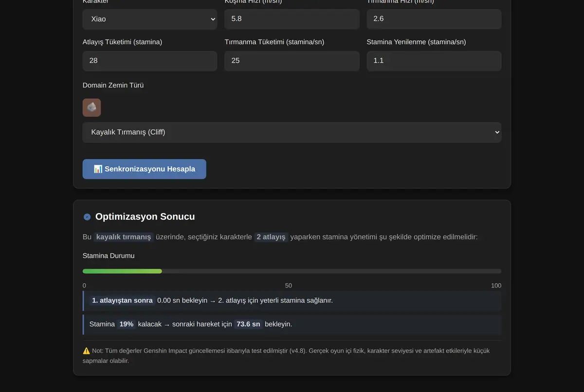Click the Optimizasyon Sonucu heading
Image resolution: width=584 pixels, height=392 pixels.
tap(145, 217)
